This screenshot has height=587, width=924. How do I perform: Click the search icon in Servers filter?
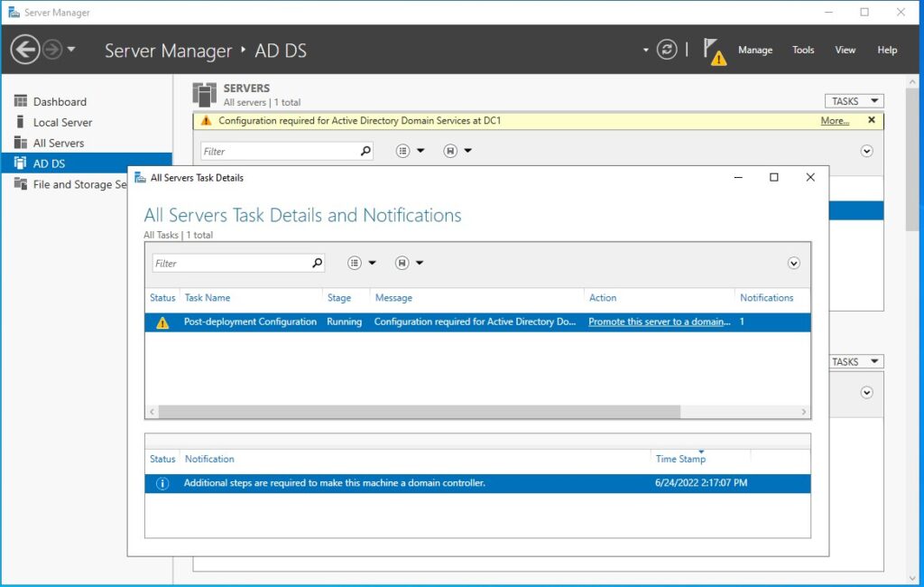pyautogui.click(x=365, y=151)
